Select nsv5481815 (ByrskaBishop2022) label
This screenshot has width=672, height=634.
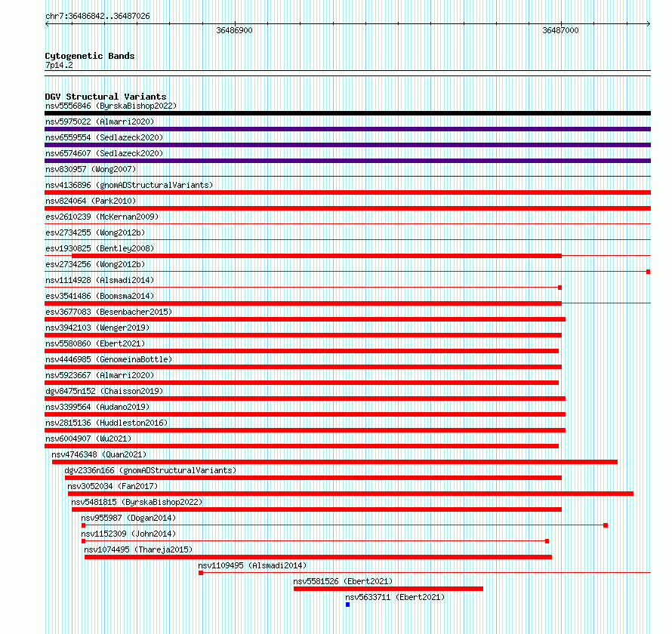pos(137,502)
